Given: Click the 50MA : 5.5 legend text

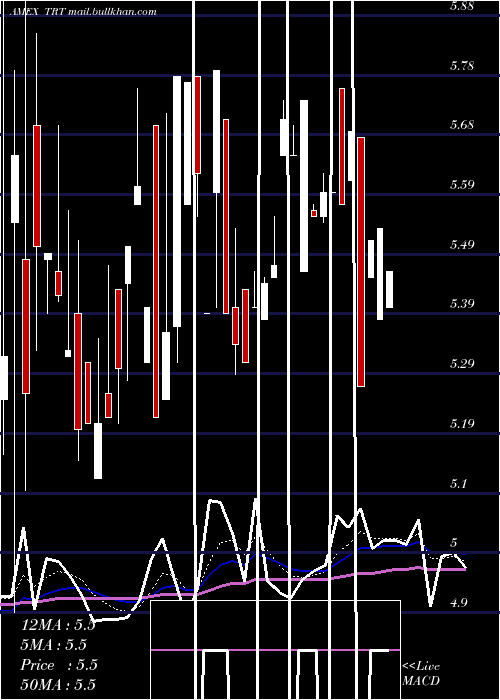Looking at the screenshot, I should tap(58, 684).
